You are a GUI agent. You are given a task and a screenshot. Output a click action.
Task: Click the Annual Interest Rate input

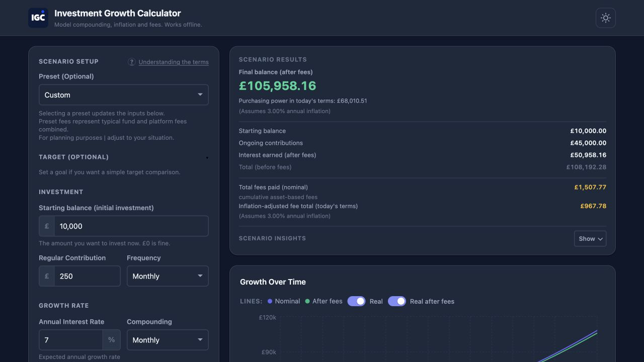[x=71, y=340]
